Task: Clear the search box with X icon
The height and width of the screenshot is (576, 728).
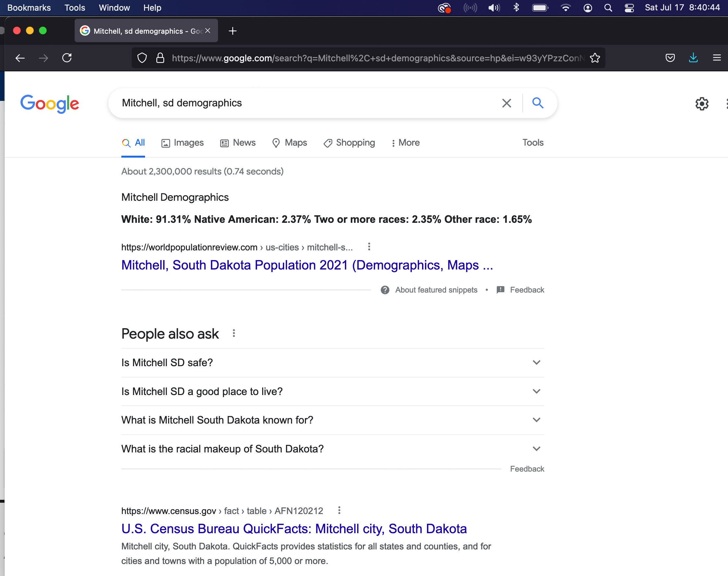Action: (x=506, y=103)
